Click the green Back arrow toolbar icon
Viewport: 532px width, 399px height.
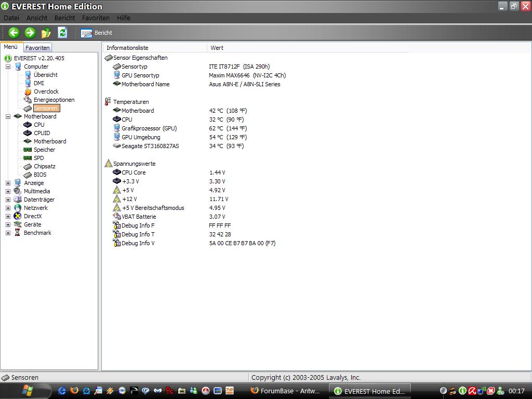(14, 33)
